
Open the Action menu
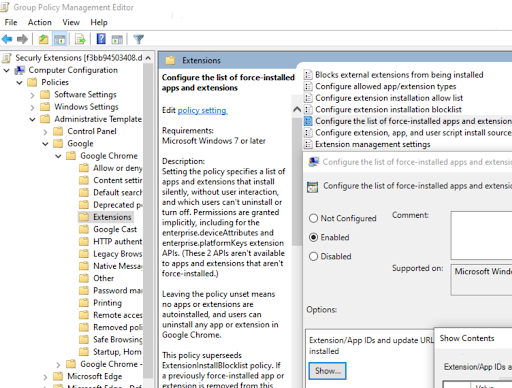point(40,22)
